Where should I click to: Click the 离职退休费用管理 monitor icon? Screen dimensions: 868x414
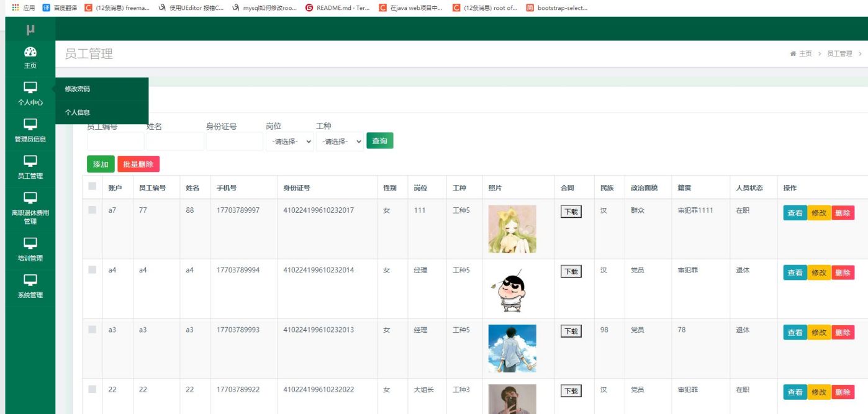click(x=30, y=198)
